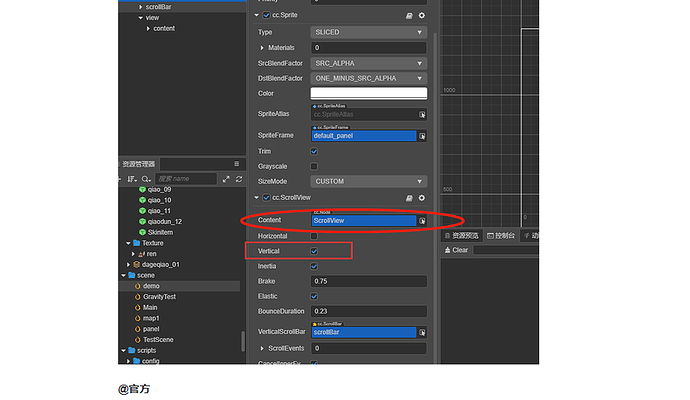Switch to 资源预览 tab

(x=462, y=236)
